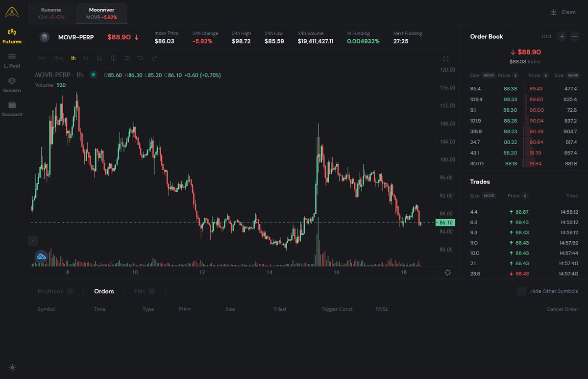
Task: Open chart indicators settings sliders icon
Action: click(127, 58)
